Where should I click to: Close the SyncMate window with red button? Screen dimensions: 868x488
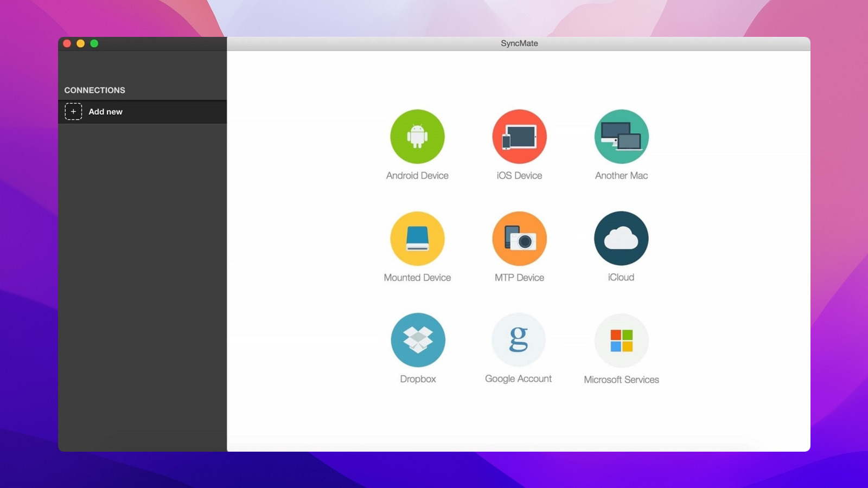click(67, 43)
